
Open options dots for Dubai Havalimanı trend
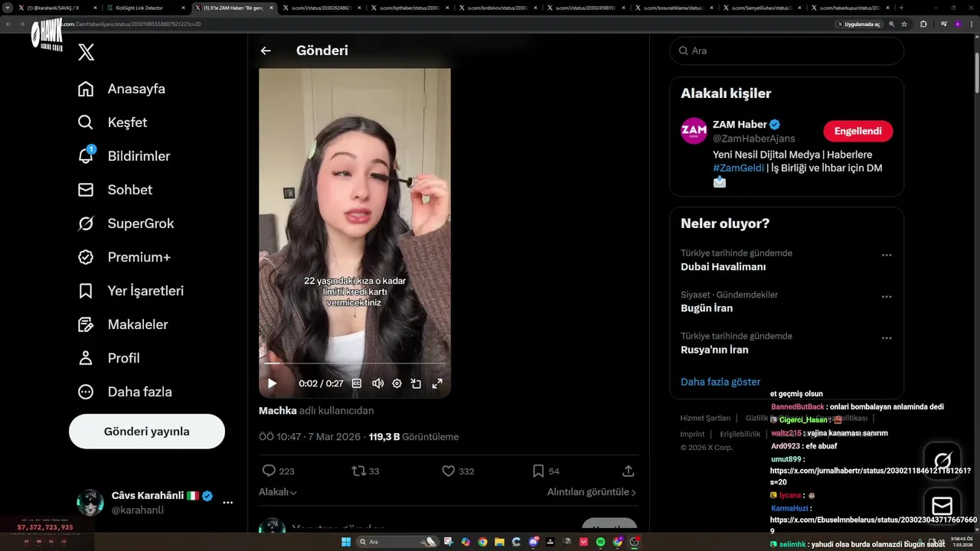887,256
